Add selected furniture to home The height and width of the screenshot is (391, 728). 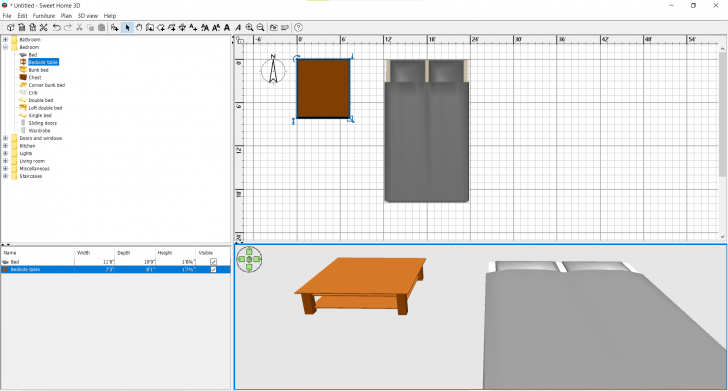tap(114, 28)
